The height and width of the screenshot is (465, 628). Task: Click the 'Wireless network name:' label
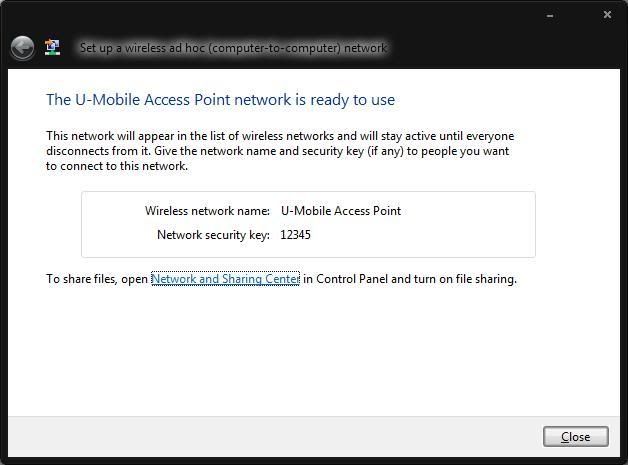[x=207, y=211]
